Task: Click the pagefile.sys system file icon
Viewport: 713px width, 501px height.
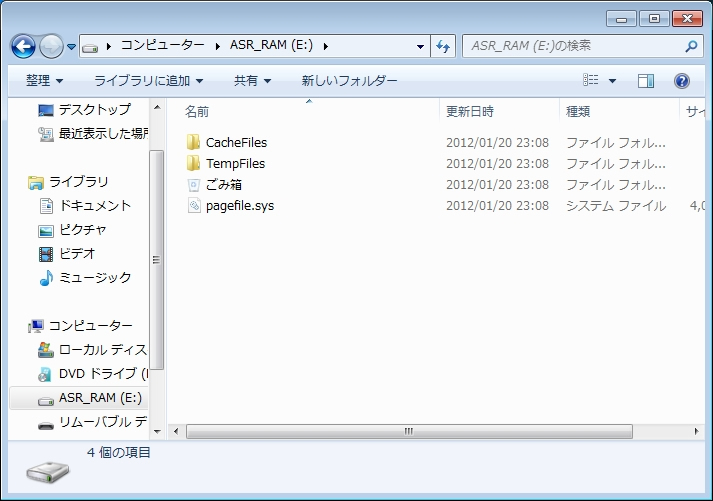Action: click(x=194, y=205)
